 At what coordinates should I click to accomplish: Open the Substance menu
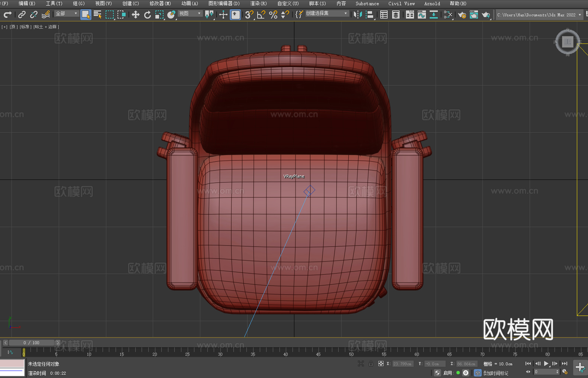pos(367,3)
